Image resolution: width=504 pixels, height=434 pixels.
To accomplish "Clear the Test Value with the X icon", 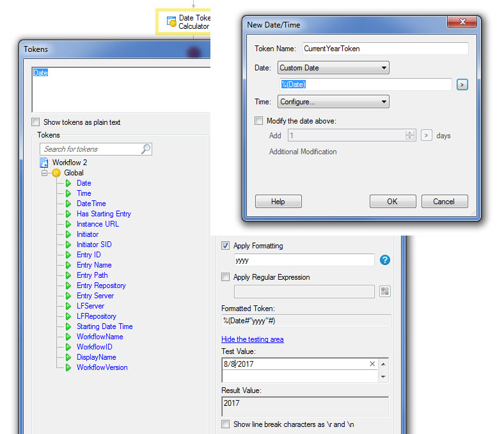I will [372, 364].
